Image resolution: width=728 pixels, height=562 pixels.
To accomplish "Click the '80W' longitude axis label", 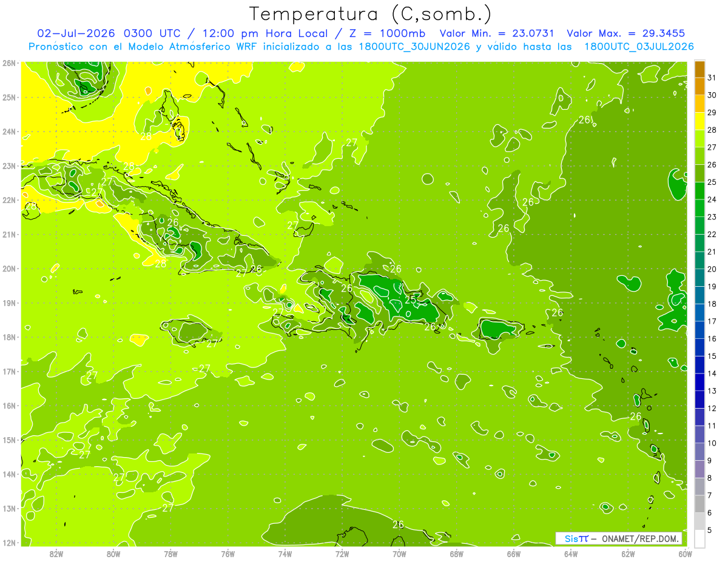I will [113, 554].
